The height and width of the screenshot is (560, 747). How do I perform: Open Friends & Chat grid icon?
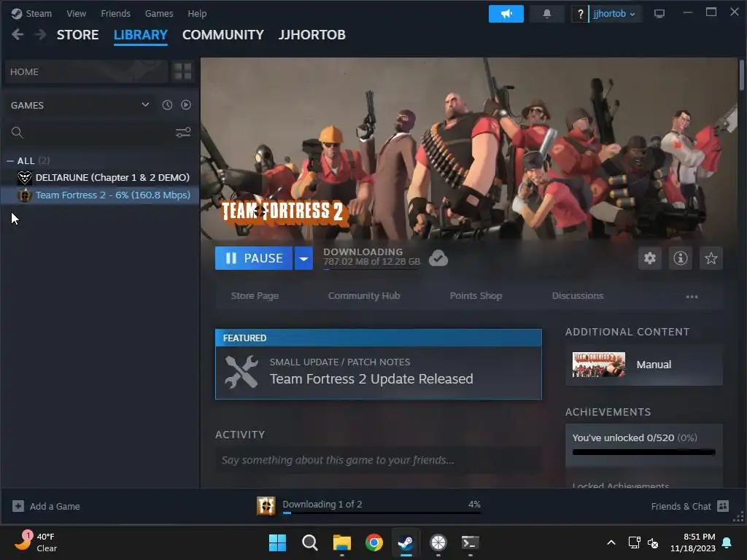point(723,506)
